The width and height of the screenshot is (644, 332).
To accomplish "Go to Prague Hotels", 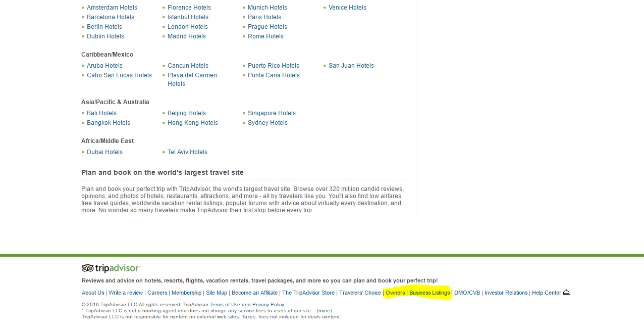I will 267,27.
